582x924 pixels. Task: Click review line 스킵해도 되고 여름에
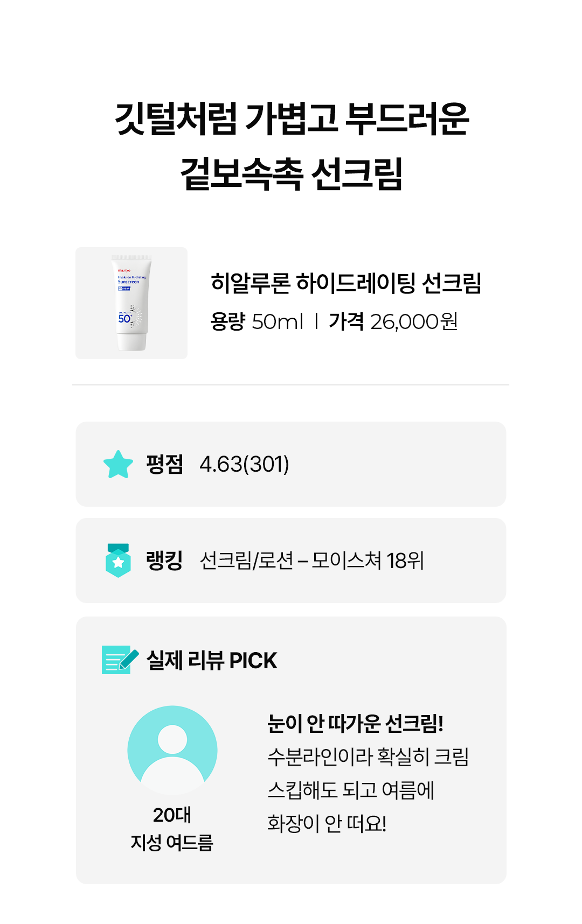(x=351, y=790)
